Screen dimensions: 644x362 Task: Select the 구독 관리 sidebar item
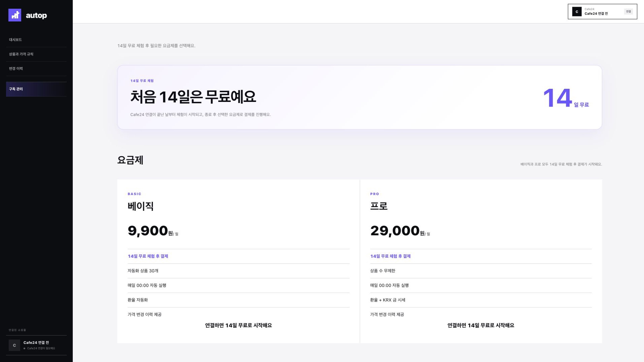pos(36,89)
